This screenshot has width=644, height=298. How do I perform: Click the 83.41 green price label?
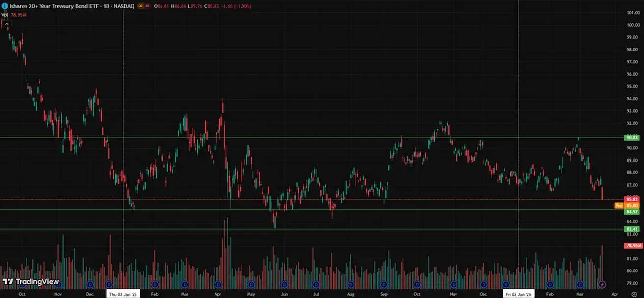tap(632, 229)
